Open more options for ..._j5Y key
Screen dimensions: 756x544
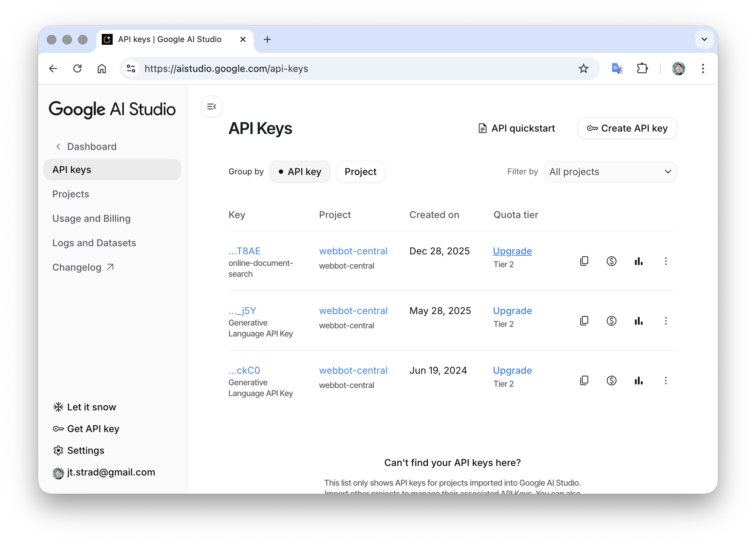click(665, 320)
